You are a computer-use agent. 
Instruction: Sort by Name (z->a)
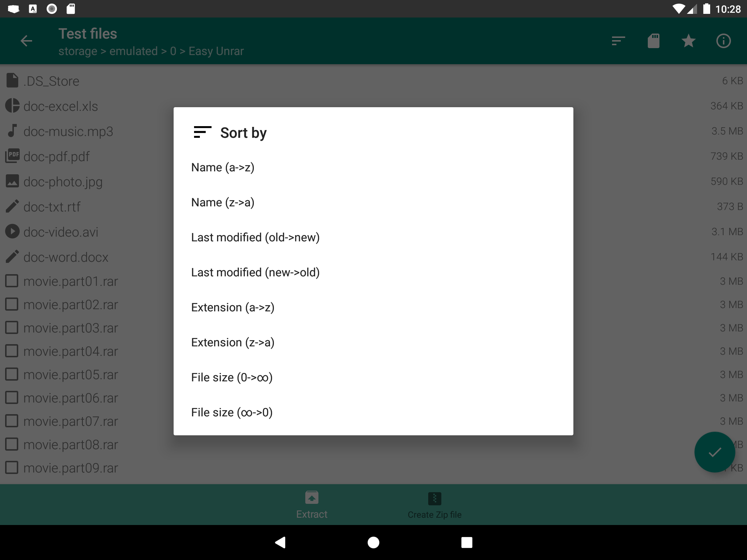(x=373, y=202)
